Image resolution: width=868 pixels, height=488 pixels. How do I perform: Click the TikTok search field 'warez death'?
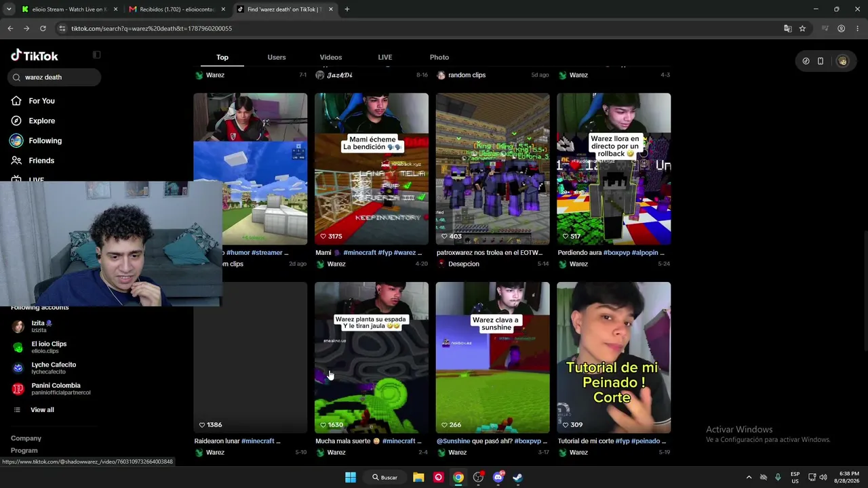tap(55, 77)
